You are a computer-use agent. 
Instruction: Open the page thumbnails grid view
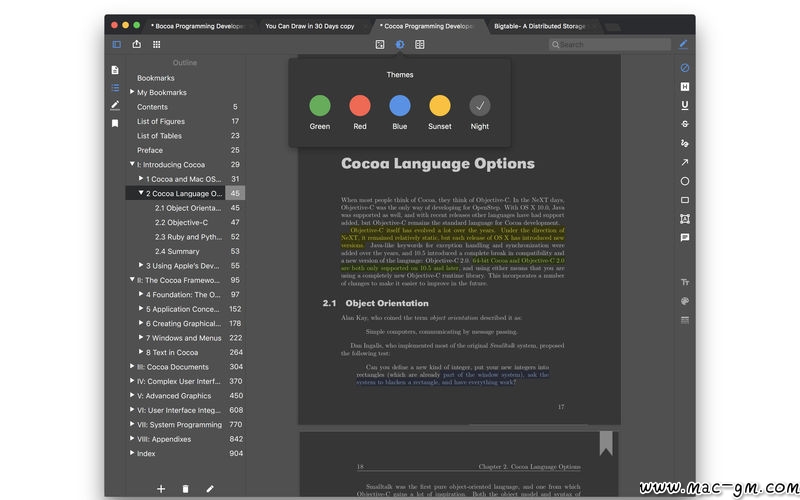point(157,44)
